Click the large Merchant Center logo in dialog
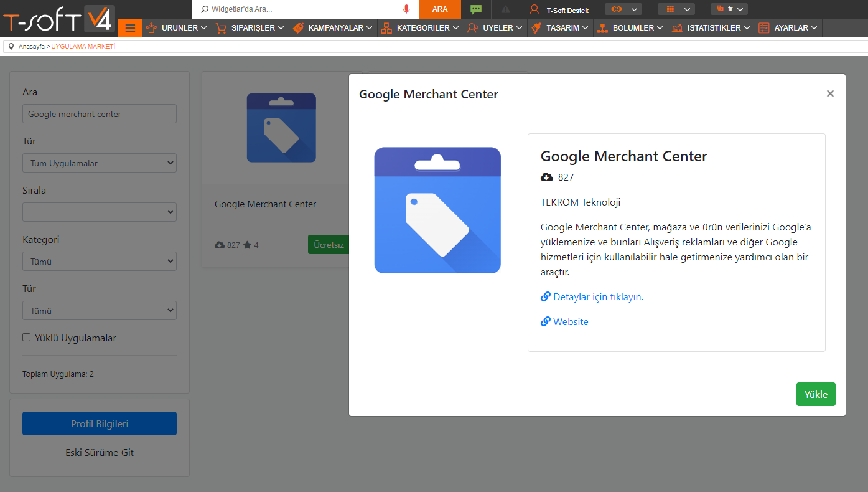868x492 pixels. [437, 210]
